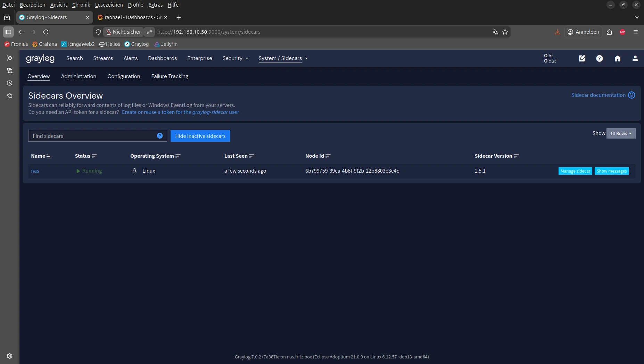The width and height of the screenshot is (644, 364).
Task: Sort the table by Name column
Action: pyautogui.click(x=49, y=156)
